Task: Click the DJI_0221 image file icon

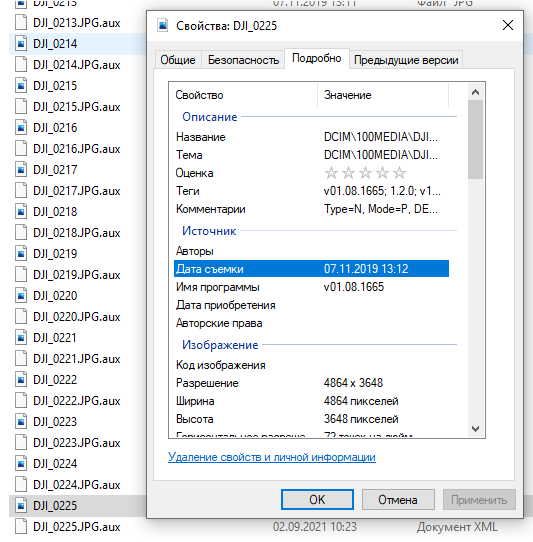Action: pyautogui.click(x=21, y=338)
